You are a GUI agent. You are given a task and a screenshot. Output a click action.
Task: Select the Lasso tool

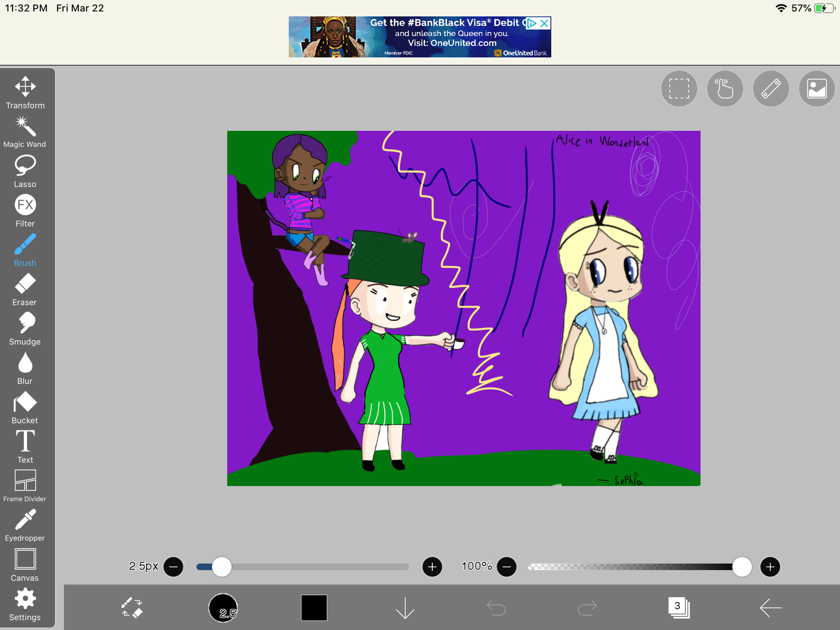click(25, 171)
